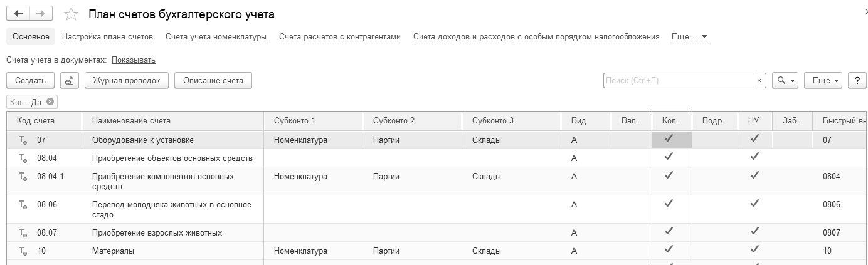The height and width of the screenshot is (265, 868).
Task: Remove the 'Кол.: Да' filter chip
Action: tap(51, 102)
